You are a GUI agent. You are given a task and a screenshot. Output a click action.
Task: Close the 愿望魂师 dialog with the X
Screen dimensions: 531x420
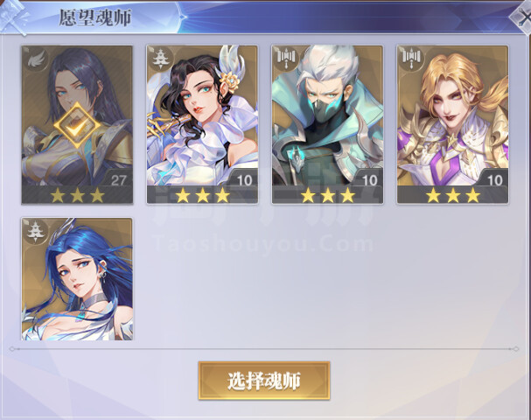coord(522,17)
